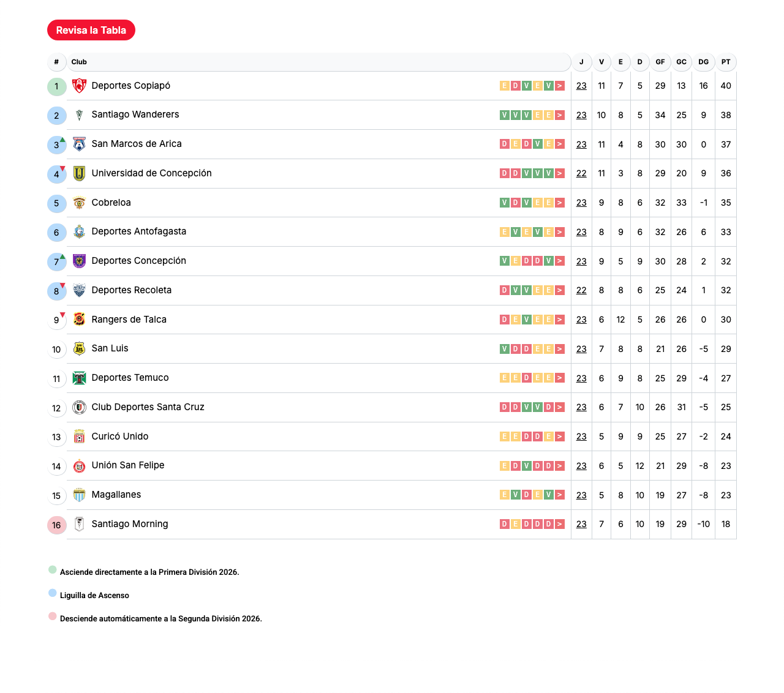Expand recent form arrow for Deportes Temuco

point(560,378)
